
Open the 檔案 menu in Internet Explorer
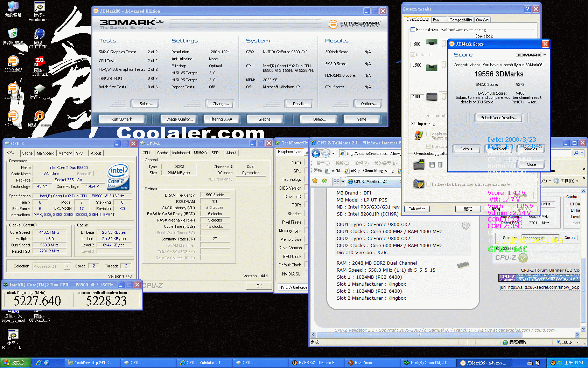(x=323, y=163)
